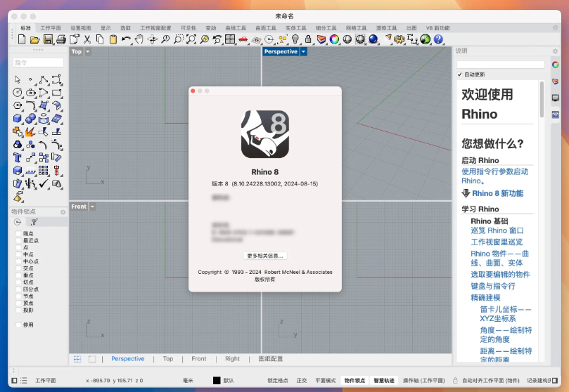Viewport: 569px width, 392px height.
Task: Enable the 中点 object snap checkbox
Action: point(18,254)
